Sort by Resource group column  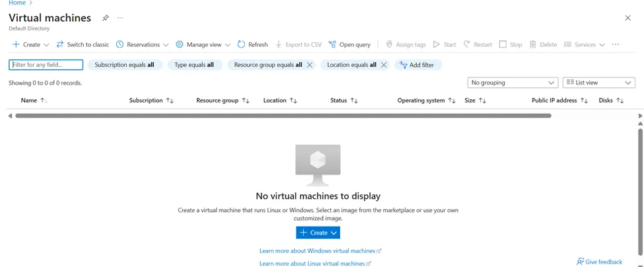pos(223,100)
